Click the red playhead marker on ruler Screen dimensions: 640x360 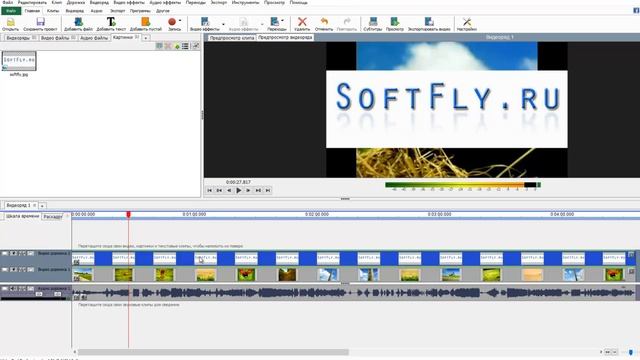[128, 215]
